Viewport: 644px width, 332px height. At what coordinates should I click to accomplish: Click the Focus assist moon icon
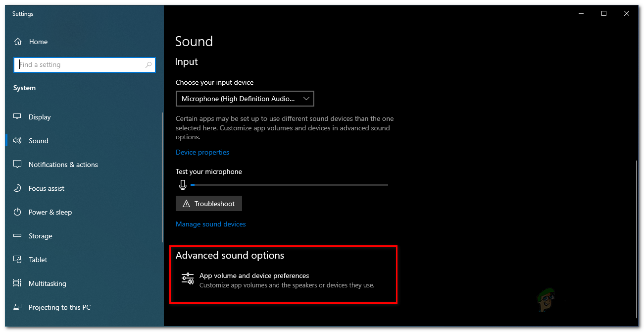pyautogui.click(x=17, y=188)
